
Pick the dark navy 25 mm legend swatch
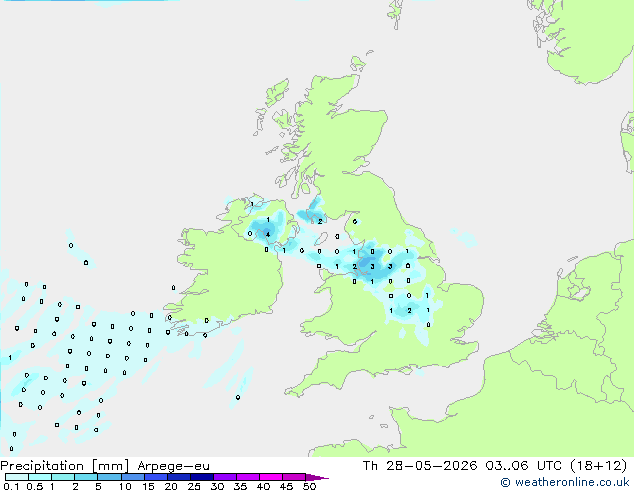[202, 477]
